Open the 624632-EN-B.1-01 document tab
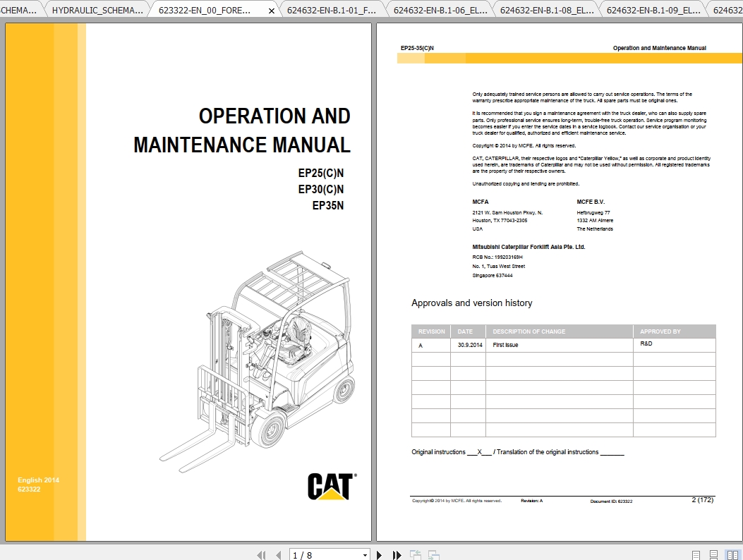Screen dimensions: 743x560 (332, 9)
